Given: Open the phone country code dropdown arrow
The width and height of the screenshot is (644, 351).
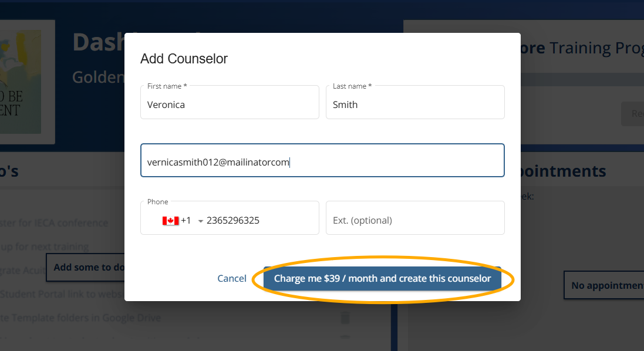Looking at the screenshot, I should (x=200, y=221).
